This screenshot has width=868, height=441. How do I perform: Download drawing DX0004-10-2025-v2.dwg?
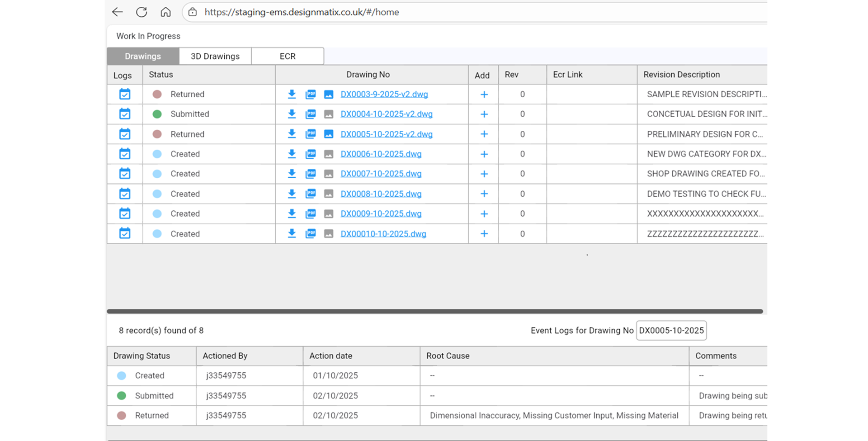tap(292, 114)
